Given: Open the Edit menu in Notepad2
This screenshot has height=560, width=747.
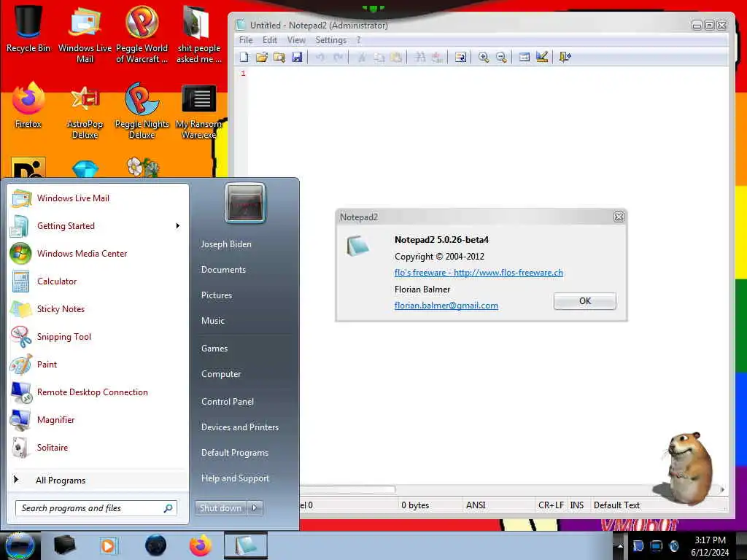Looking at the screenshot, I should pos(270,40).
